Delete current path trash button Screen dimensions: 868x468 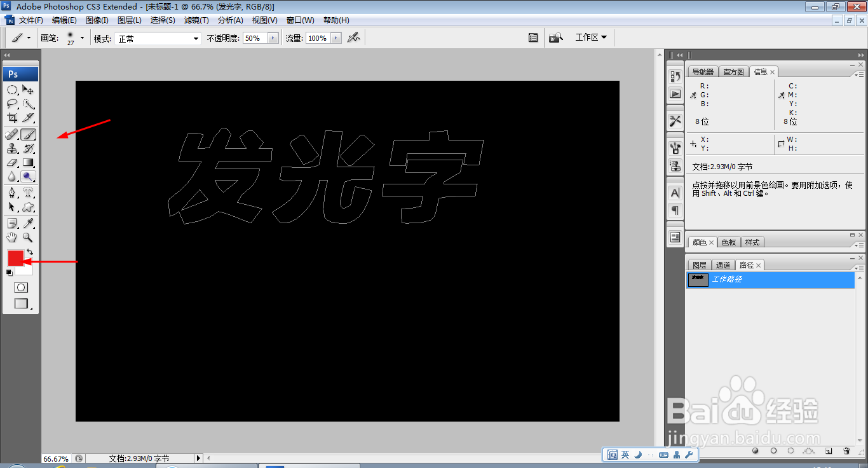tap(846, 451)
